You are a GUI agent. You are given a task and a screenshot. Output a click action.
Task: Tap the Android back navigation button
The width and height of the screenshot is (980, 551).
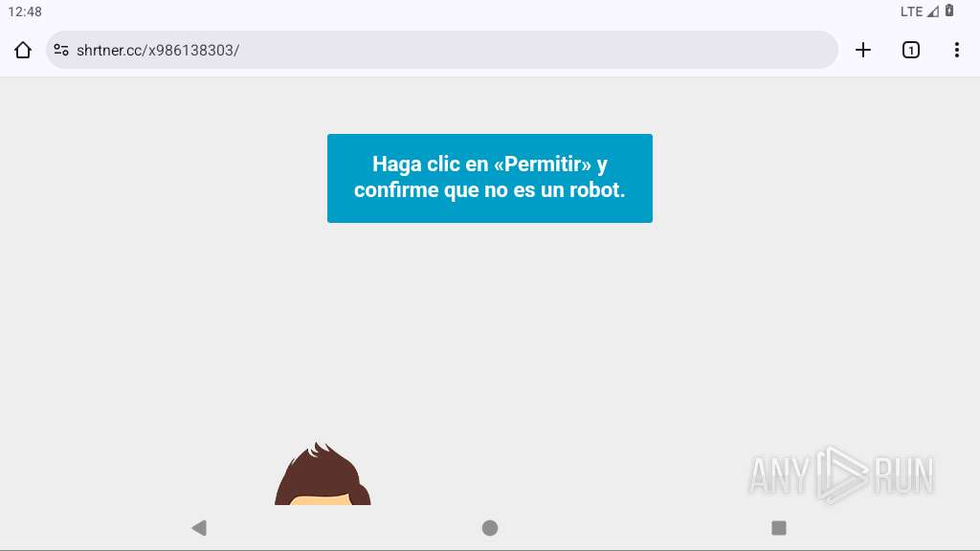click(x=199, y=528)
